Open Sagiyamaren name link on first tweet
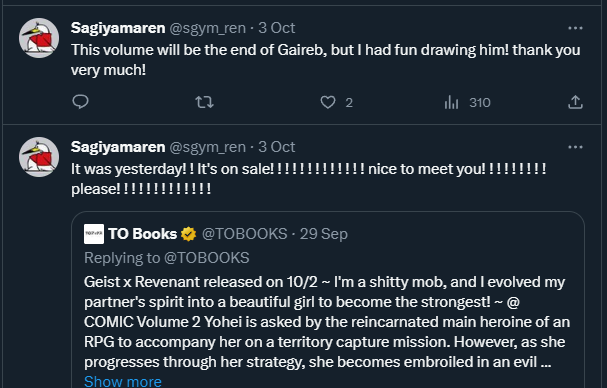This screenshot has width=607, height=388. (118, 28)
